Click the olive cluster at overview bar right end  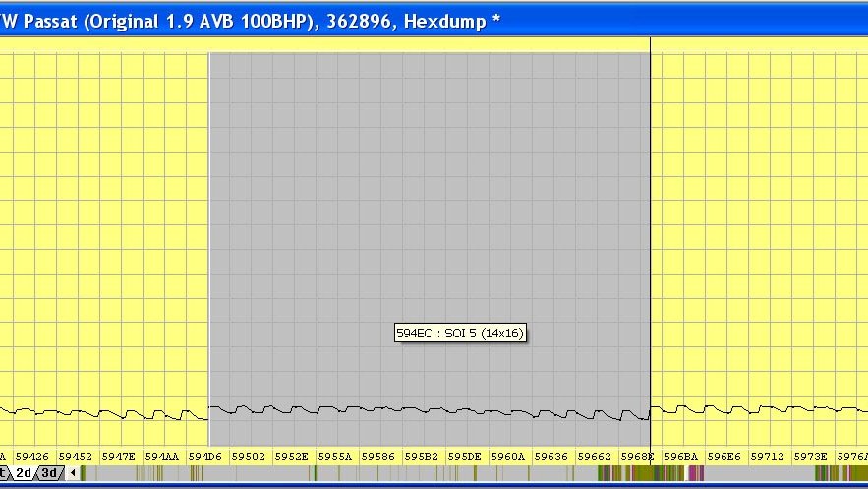841,473
